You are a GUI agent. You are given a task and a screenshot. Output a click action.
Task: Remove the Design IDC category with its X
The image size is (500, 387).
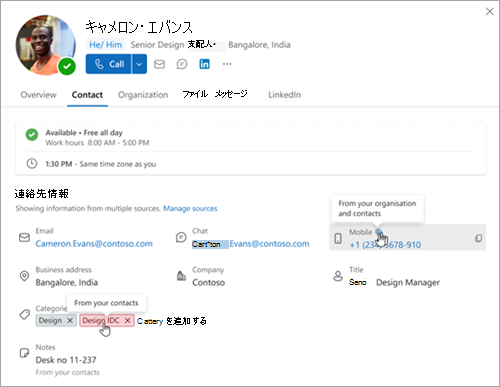click(127, 320)
